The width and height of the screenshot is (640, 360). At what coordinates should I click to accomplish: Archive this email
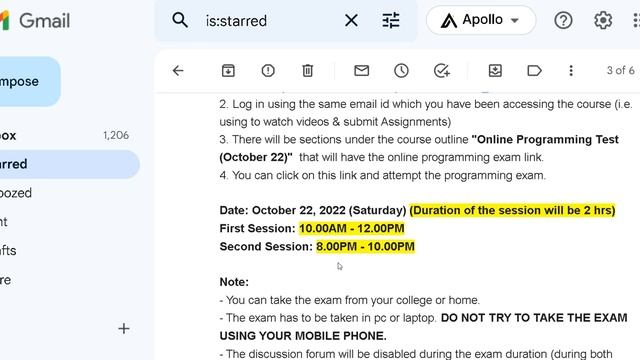pos(228,71)
